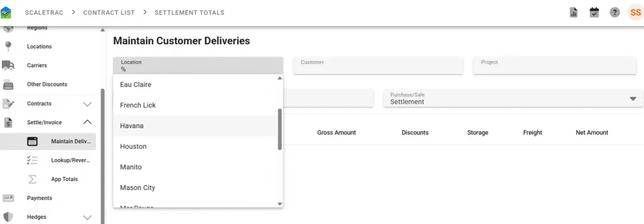Click the ScaleTrac app logo icon
This screenshot has width=644, height=224.
point(6,12)
